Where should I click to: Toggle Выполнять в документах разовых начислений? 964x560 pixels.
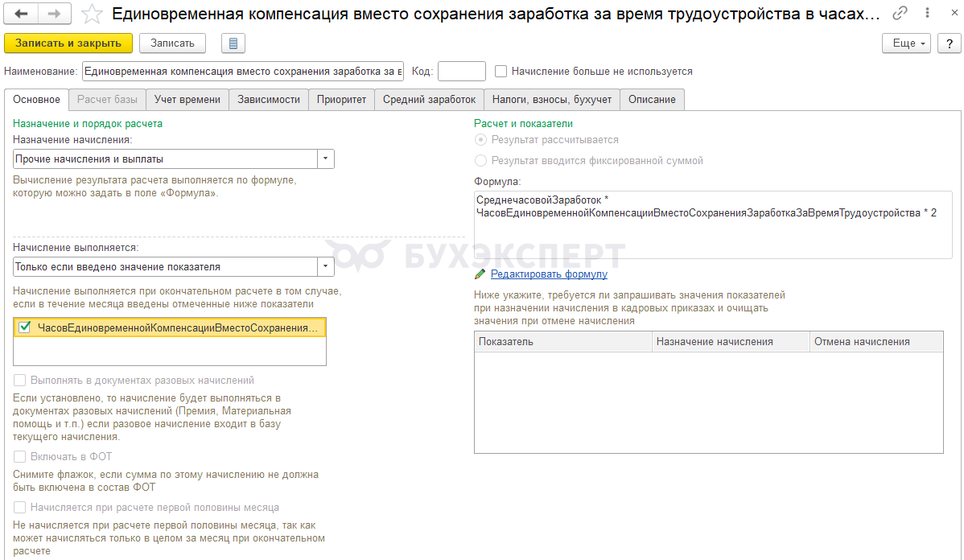tap(19, 380)
